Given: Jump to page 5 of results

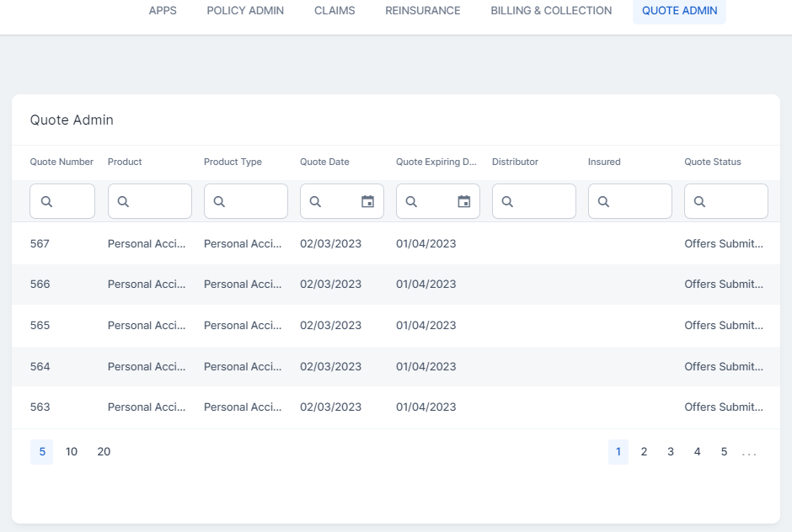Looking at the screenshot, I should point(724,452).
